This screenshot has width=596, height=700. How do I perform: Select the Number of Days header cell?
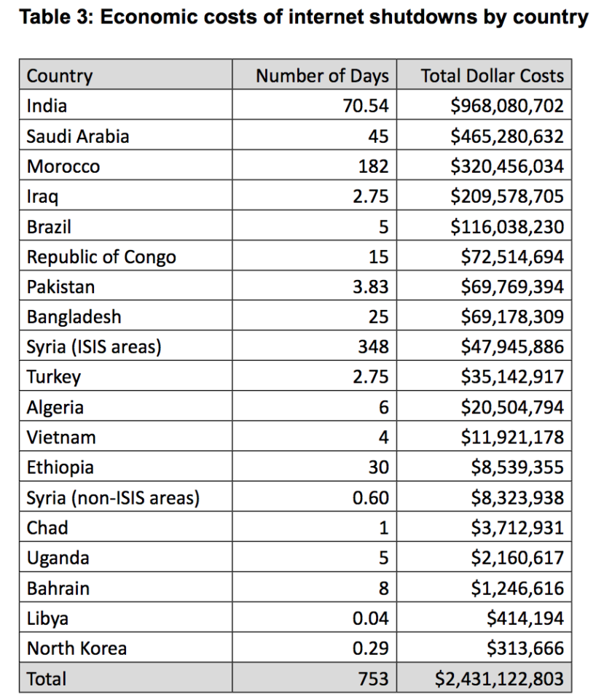click(x=315, y=74)
